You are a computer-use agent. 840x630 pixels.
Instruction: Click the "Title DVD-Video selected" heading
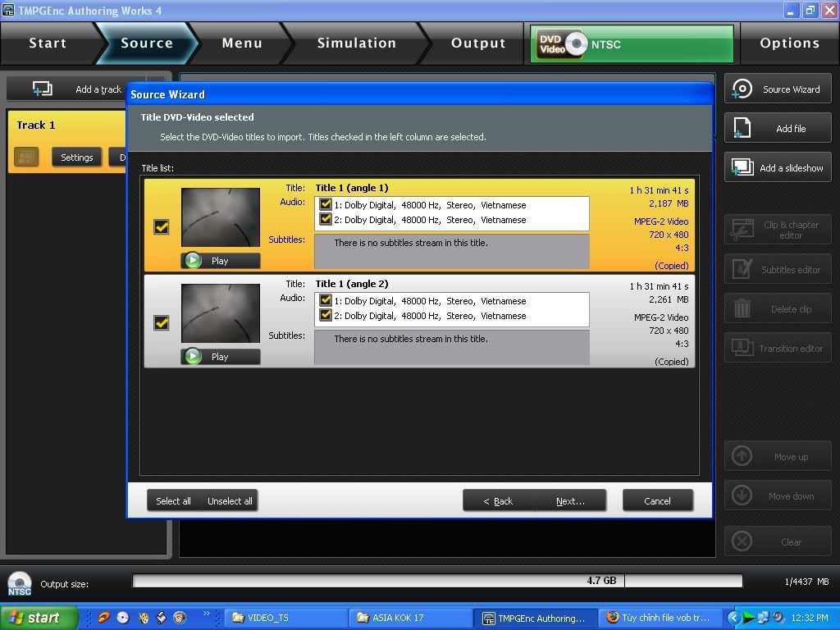pos(197,116)
